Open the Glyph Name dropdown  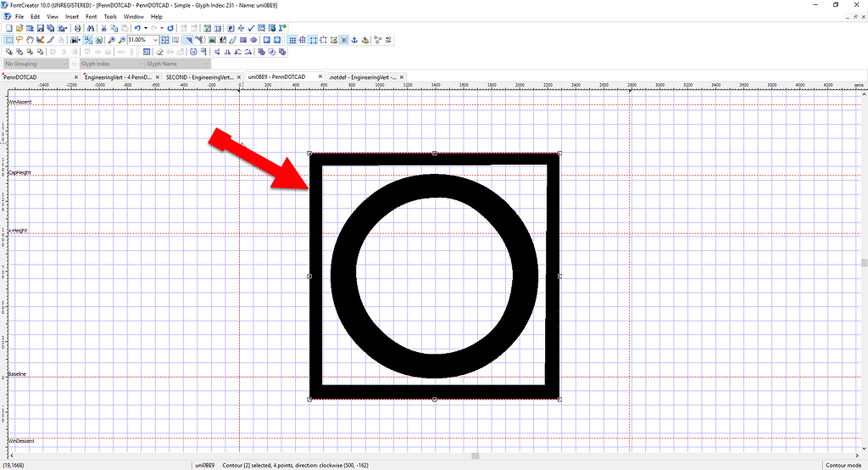(178, 64)
